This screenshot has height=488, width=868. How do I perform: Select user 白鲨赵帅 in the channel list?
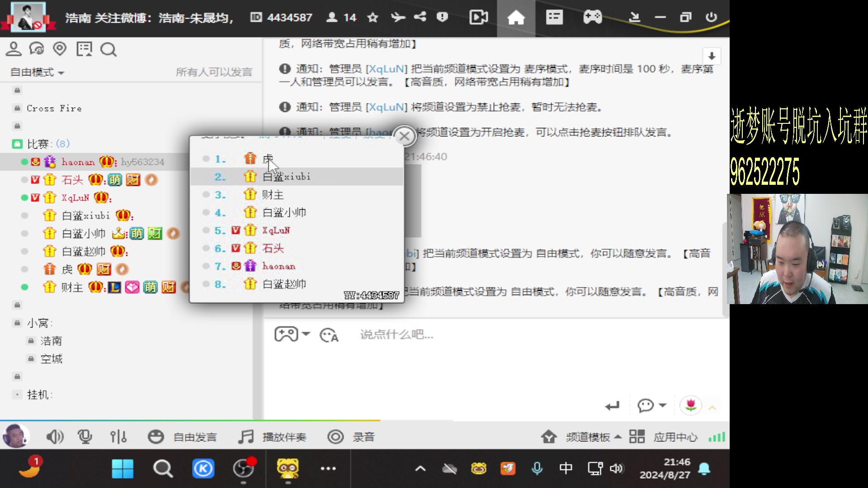pos(83,251)
